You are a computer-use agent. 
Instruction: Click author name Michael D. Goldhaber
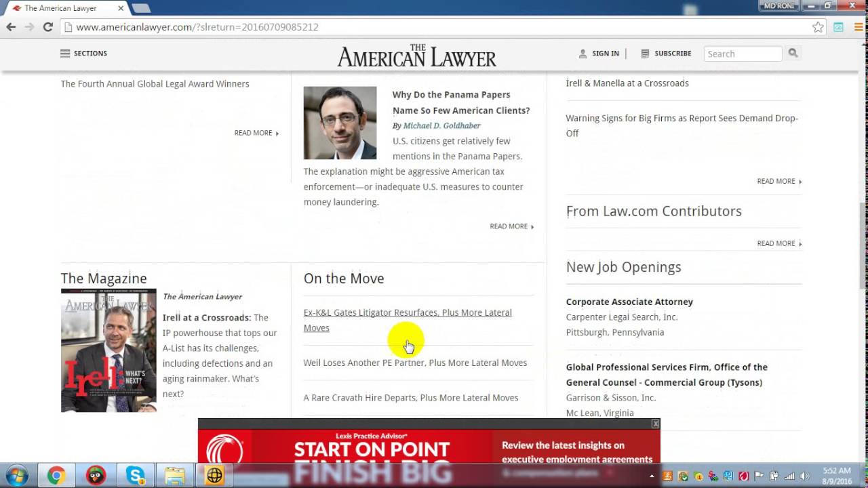click(x=441, y=126)
